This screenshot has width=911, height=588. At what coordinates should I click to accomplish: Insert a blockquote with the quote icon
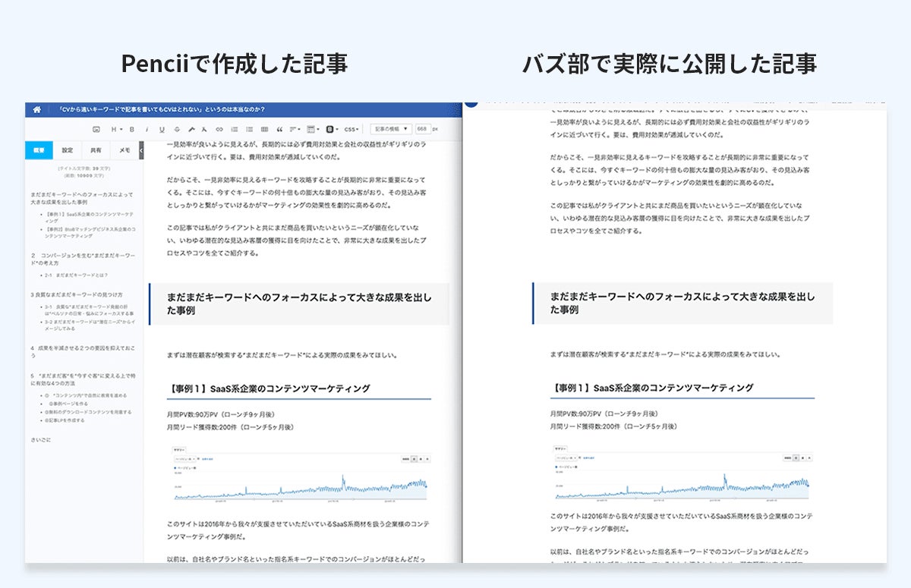[279, 130]
